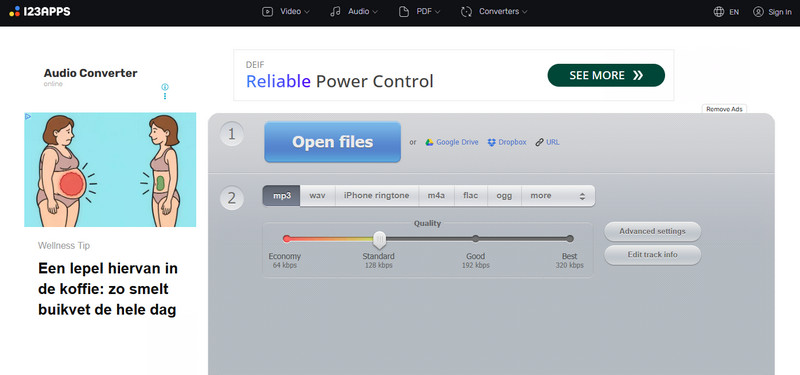
Task: Click the URL chain link icon
Action: pyautogui.click(x=539, y=142)
